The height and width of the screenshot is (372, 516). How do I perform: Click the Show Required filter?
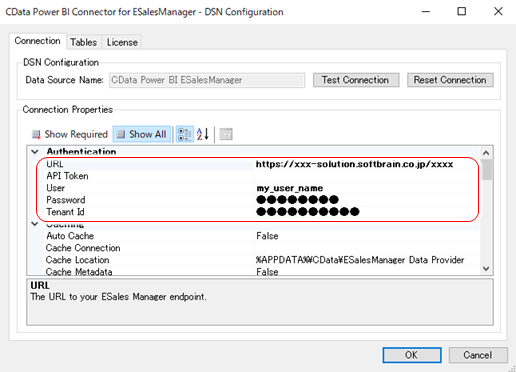tap(70, 134)
